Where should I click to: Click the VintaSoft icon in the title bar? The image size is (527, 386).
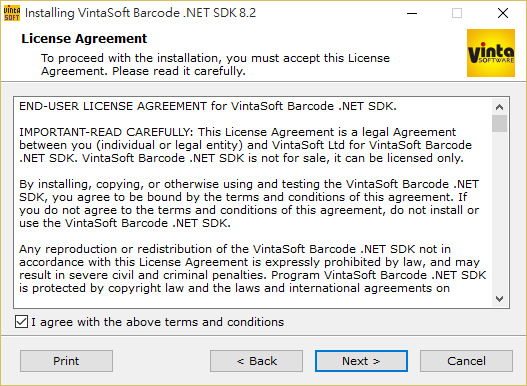12,13
